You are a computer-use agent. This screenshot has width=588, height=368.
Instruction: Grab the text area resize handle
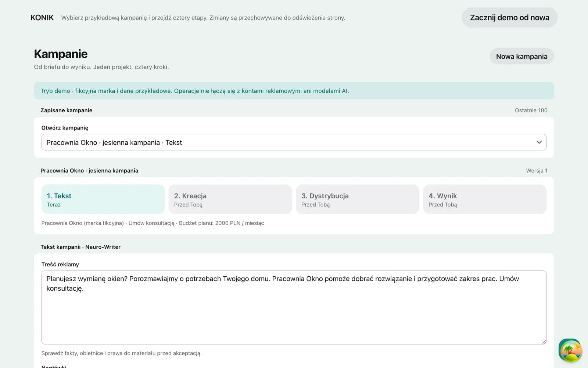pyautogui.click(x=544, y=342)
